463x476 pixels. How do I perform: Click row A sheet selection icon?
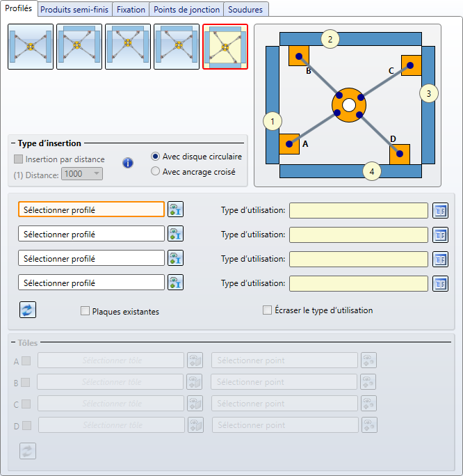click(x=195, y=360)
